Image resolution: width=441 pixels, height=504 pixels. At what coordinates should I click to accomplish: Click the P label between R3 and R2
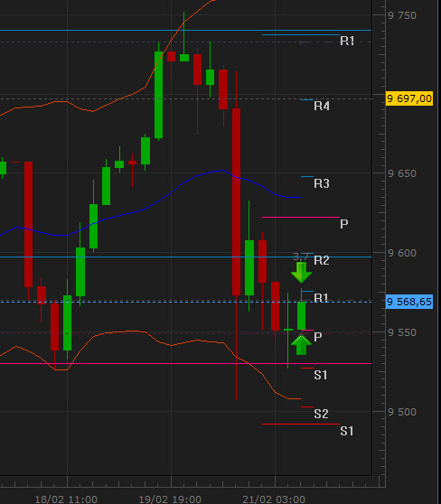[344, 224]
